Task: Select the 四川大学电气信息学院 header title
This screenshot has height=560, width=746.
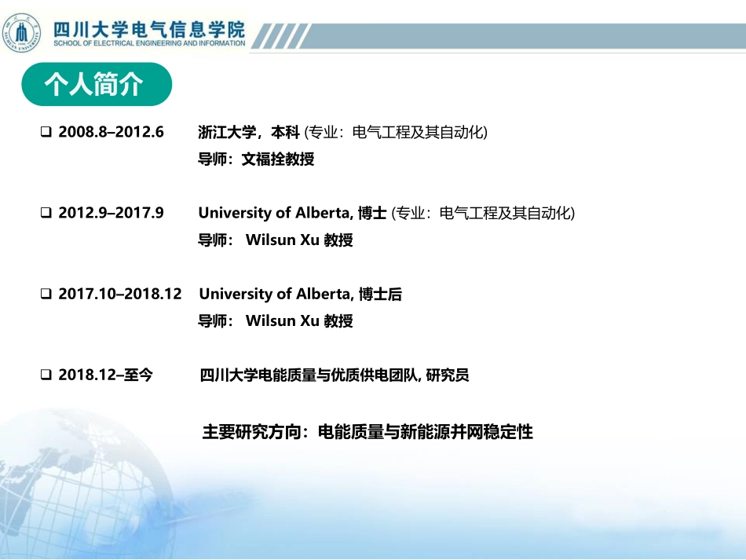Action: pos(148,29)
